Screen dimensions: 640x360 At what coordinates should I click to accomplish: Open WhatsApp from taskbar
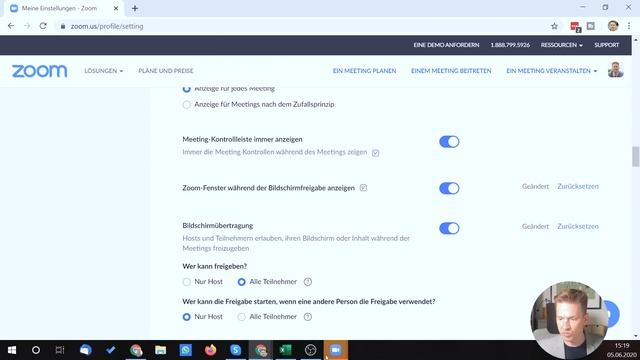click(x=185, y=350)
